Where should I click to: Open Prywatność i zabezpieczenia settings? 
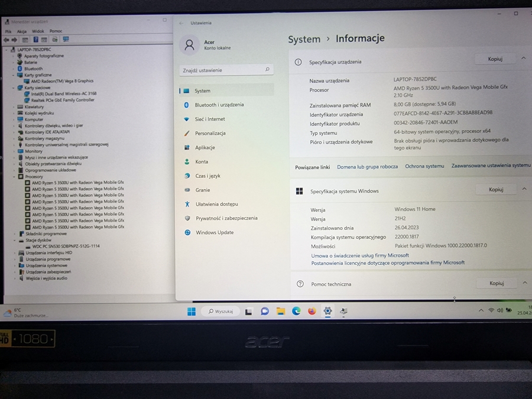(226, 218)
